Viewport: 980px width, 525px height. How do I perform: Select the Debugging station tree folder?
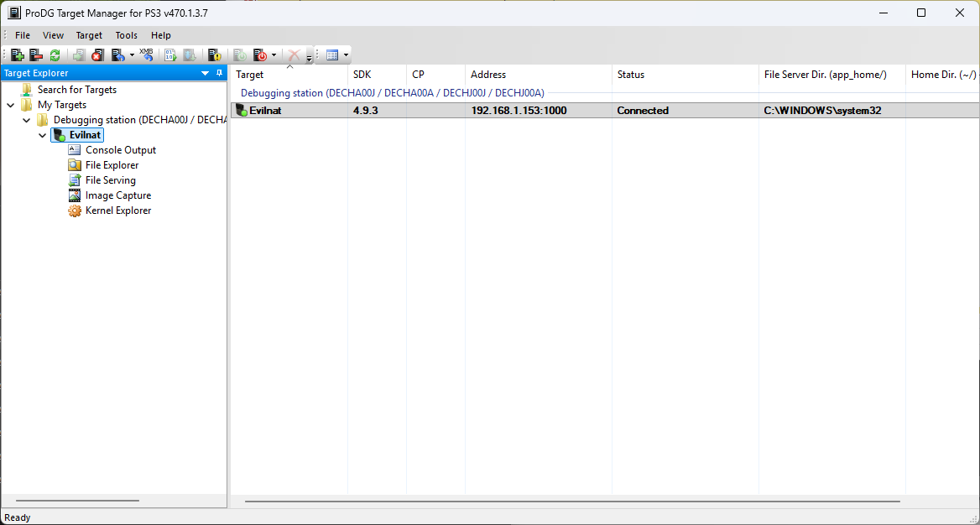point(139,119)
